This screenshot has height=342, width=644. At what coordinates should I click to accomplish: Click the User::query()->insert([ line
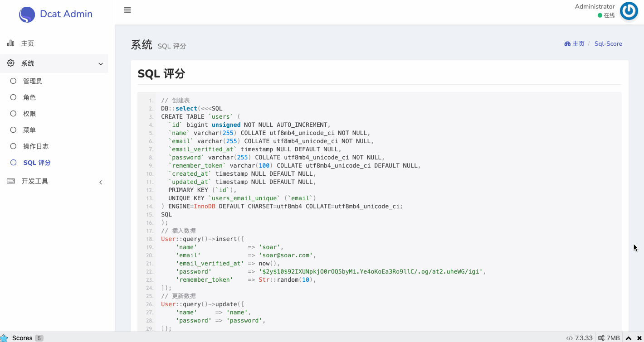(203, 239)
